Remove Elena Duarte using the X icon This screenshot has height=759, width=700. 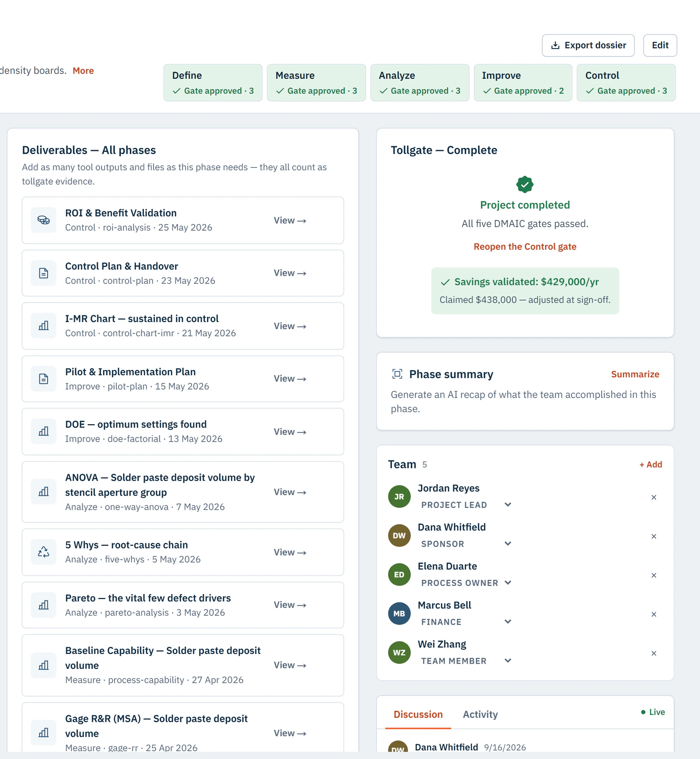pos(654,575)
